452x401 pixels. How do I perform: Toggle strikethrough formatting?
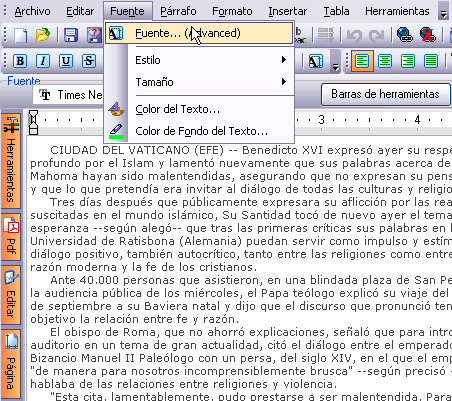tap(89, 61)
